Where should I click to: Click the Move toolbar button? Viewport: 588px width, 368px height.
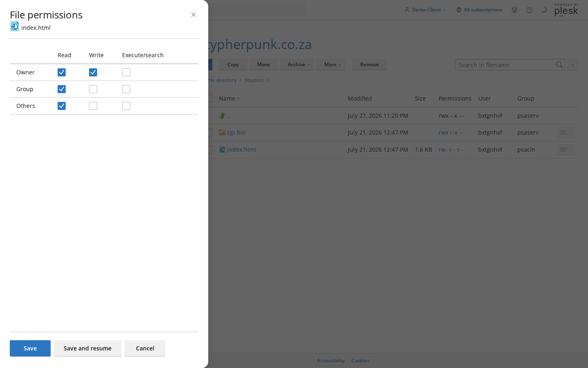263,65
